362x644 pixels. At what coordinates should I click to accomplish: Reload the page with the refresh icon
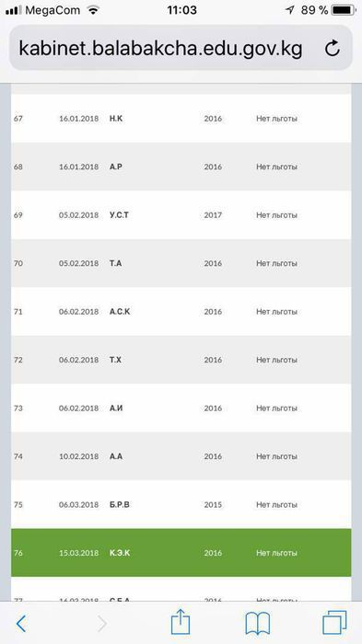(x=332, y=48)
